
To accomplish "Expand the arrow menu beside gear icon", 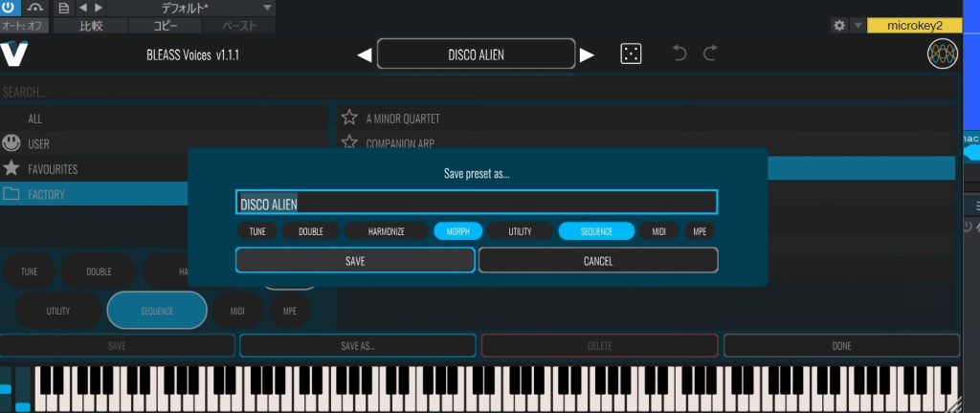I will pos(857,26).
